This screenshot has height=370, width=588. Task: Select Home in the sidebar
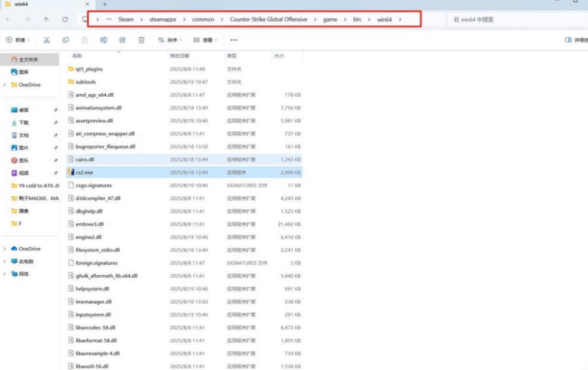(29, 59)
